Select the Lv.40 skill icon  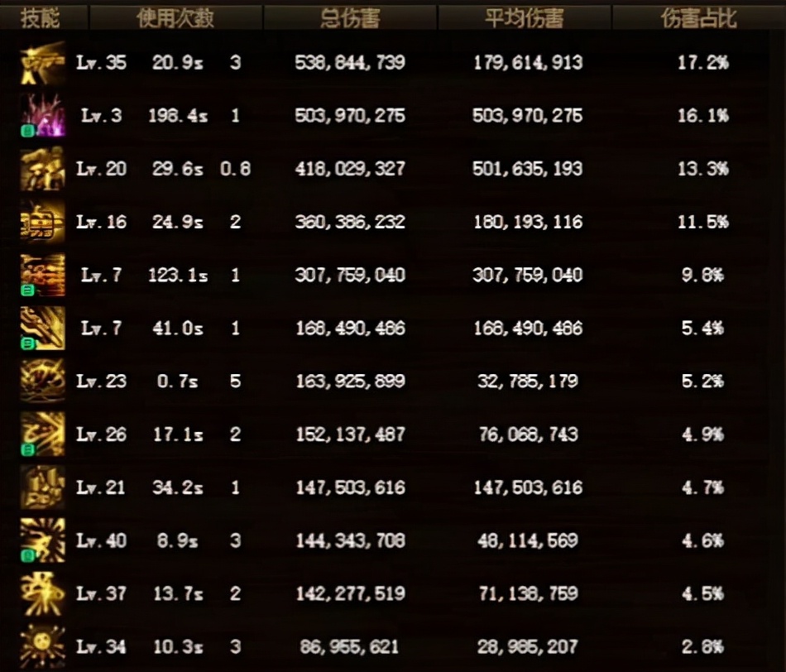pyautogui.click(x=42, y=540)
